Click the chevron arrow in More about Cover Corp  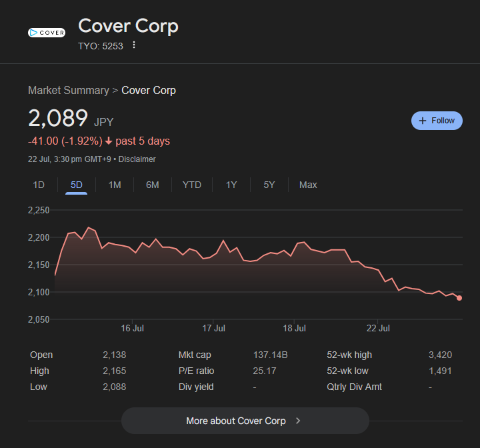[298, 421]
